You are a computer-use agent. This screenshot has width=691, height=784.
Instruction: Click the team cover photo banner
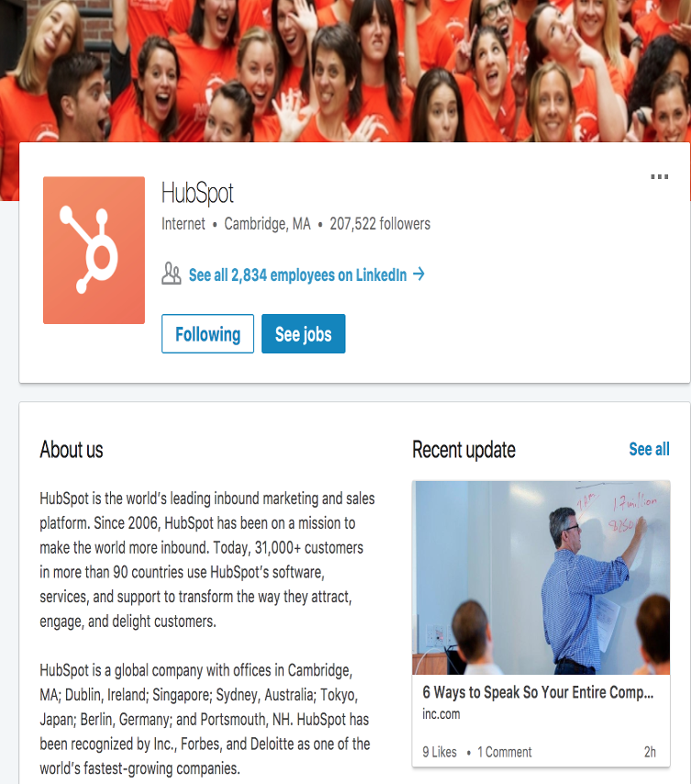click(345, 71)
